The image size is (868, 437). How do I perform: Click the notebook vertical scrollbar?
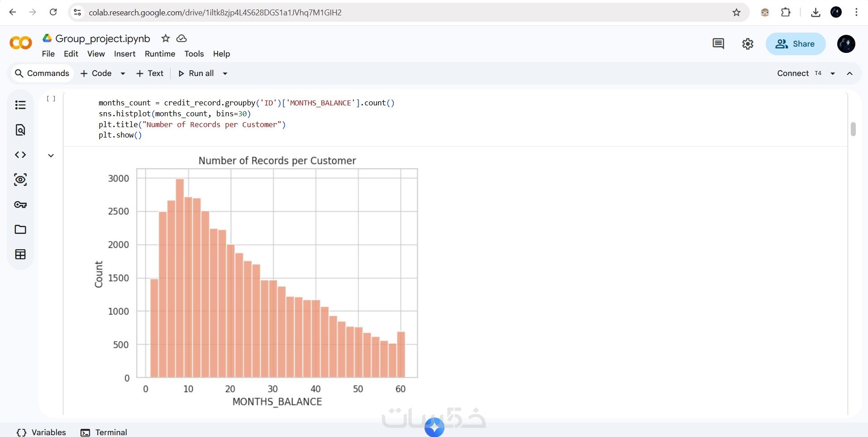click(853, 129)
